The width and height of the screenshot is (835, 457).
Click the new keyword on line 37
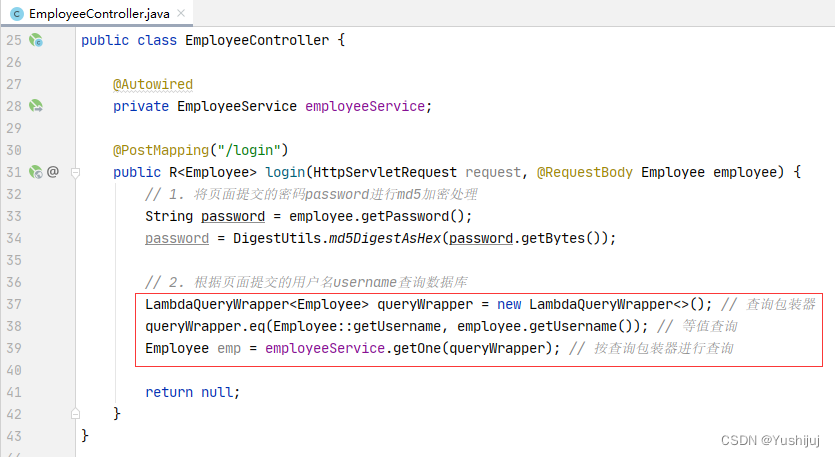click(x=509, y=304)
